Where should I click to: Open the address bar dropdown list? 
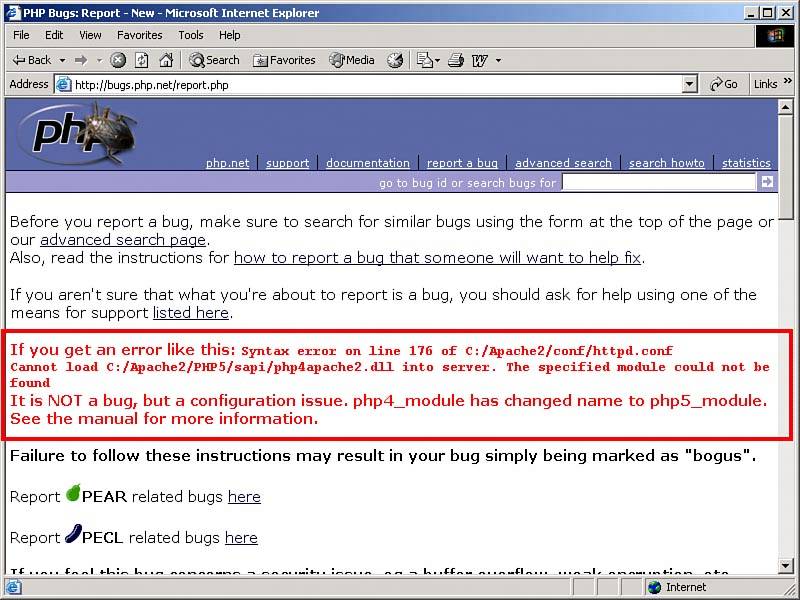click(690, 85)
